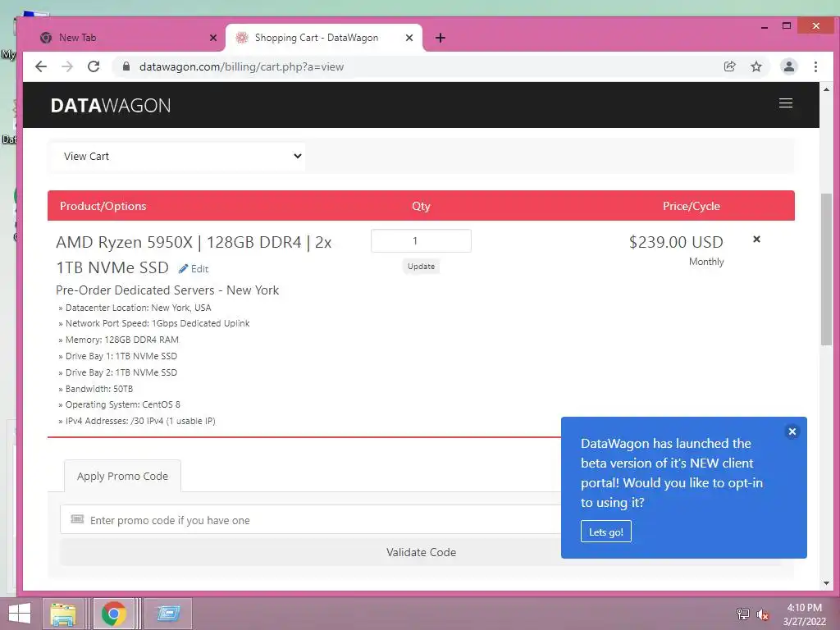840x630 pixels.
Task: Go back using the browser back arrow
Action: [x=41, y=66]
